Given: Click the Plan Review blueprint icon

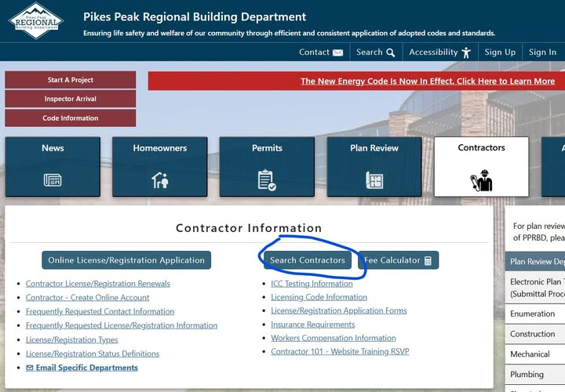Looking at the screenshot, I should tap(374, 180).
